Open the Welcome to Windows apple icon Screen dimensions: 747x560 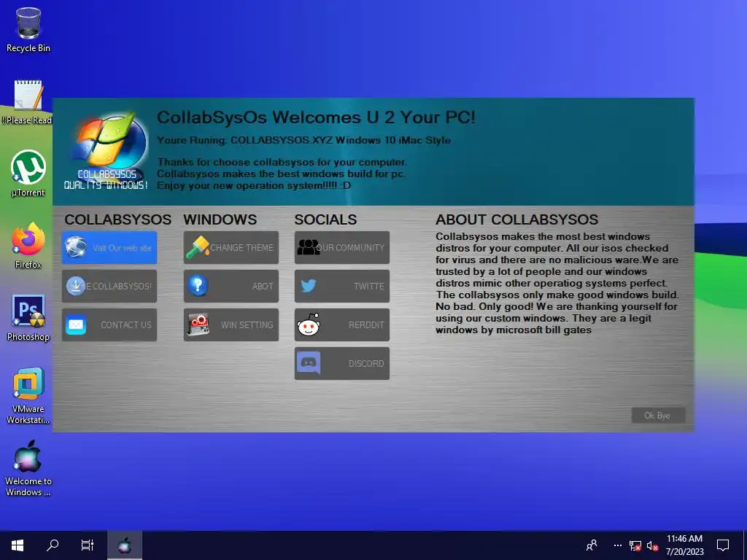coord(28,468)
